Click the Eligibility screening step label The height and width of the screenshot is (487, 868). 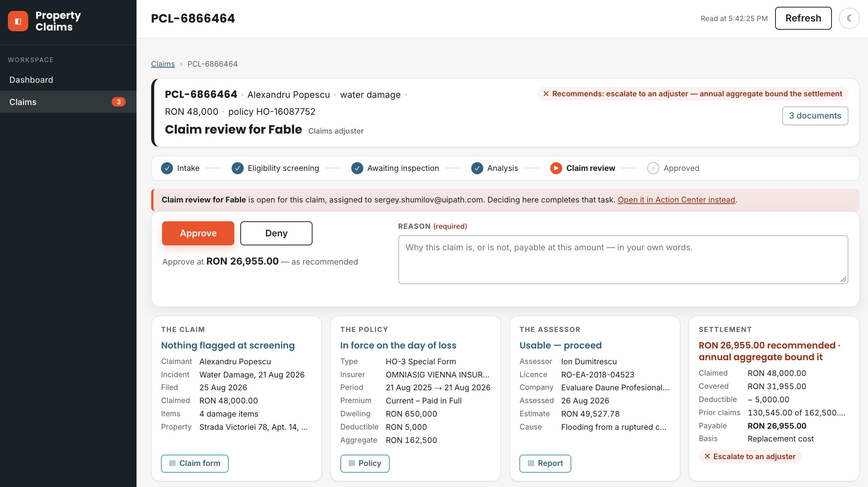tap(283, 168)
